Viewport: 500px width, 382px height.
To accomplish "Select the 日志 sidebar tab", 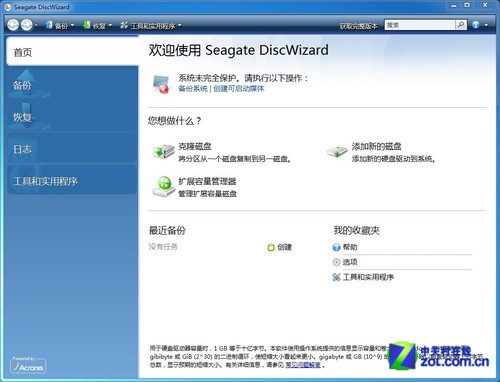I will click(x=72, y=149).
